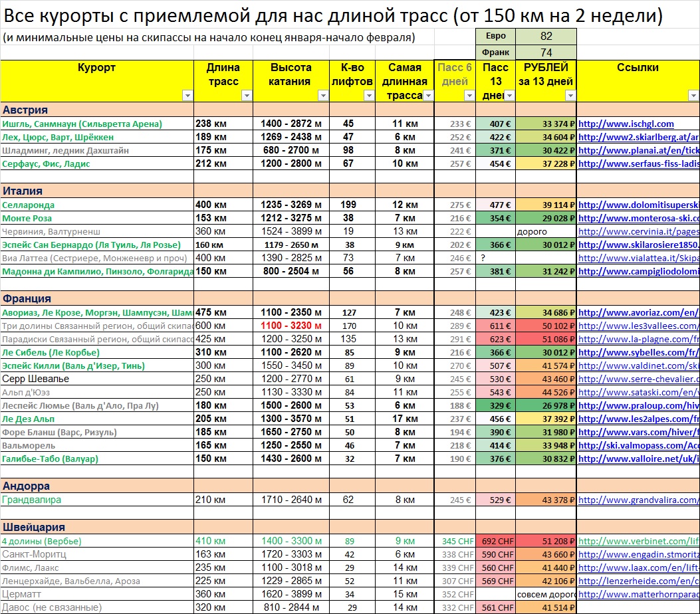Select the spreadsheet title cell about курорты
Viewport: 700px width, 614px height.
(333, 16)
